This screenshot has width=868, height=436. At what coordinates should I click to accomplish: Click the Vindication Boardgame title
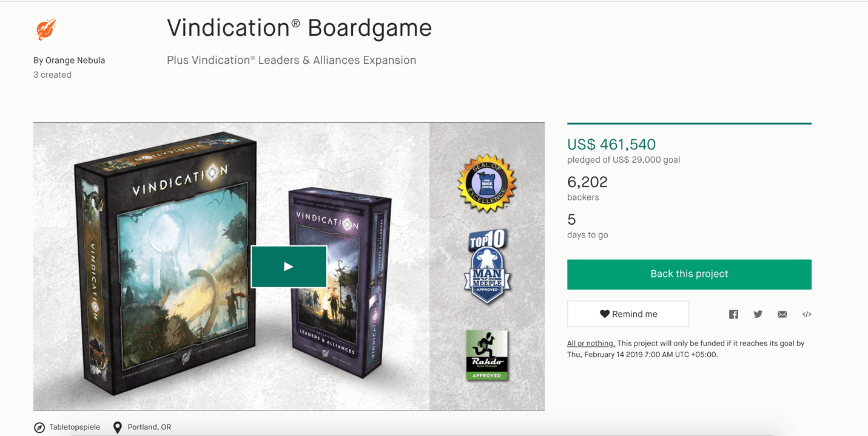[x=299, y=28]
